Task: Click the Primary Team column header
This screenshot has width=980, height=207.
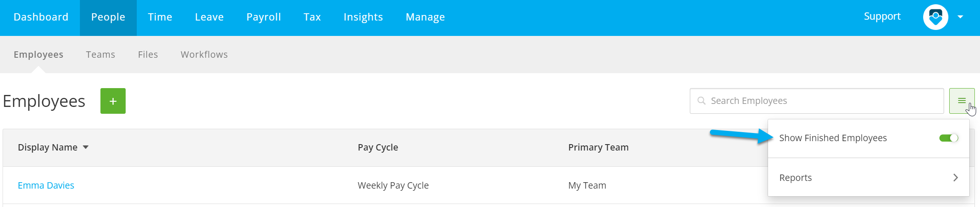Action: tap(598, 147)
